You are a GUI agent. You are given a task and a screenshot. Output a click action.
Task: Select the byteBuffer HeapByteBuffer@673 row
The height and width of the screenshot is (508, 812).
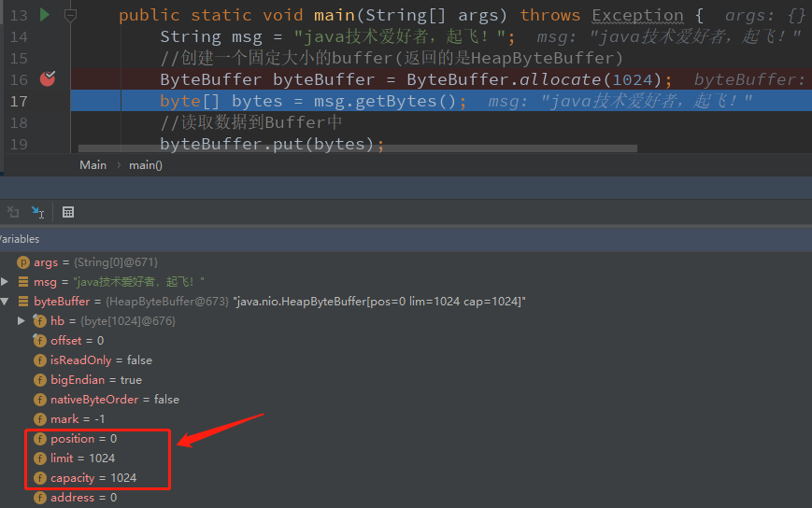(406, 301)
